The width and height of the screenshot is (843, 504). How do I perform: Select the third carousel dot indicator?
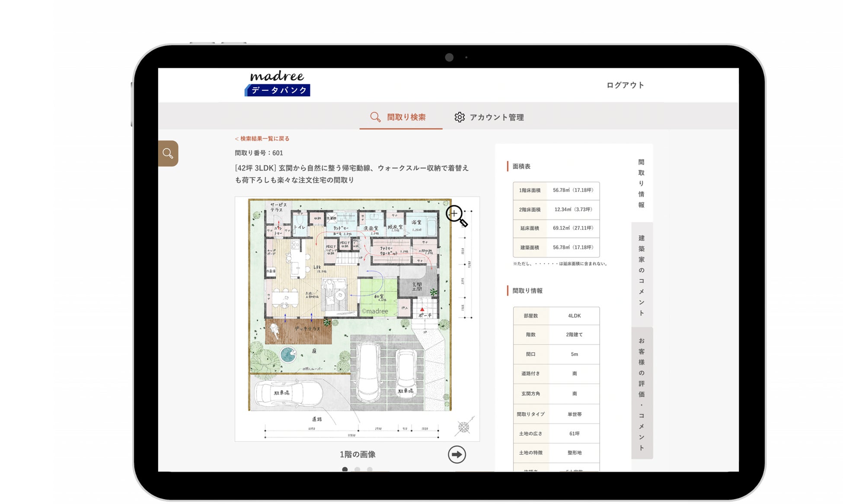[x=370, y=469]
